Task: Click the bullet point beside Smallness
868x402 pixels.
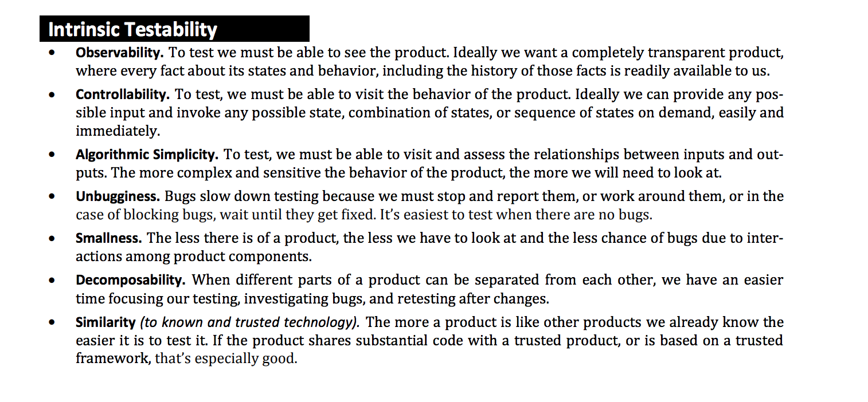Action: point(52,238)
